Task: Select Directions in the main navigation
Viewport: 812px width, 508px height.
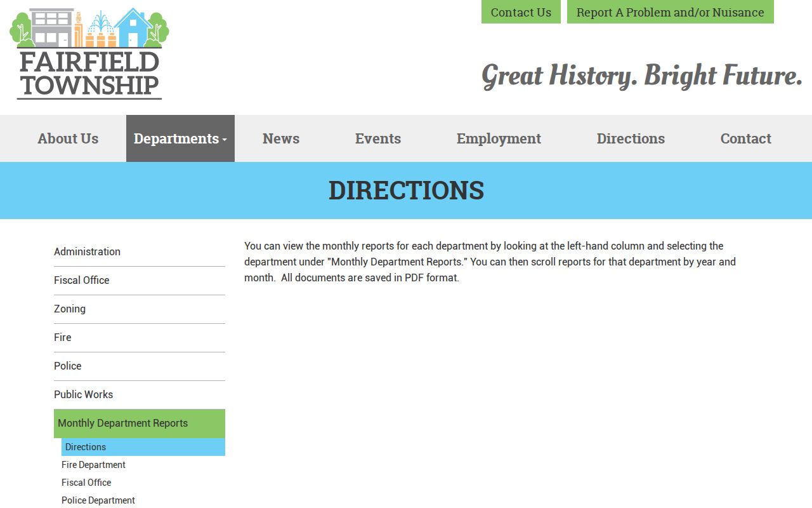Action: click(631, 138)
